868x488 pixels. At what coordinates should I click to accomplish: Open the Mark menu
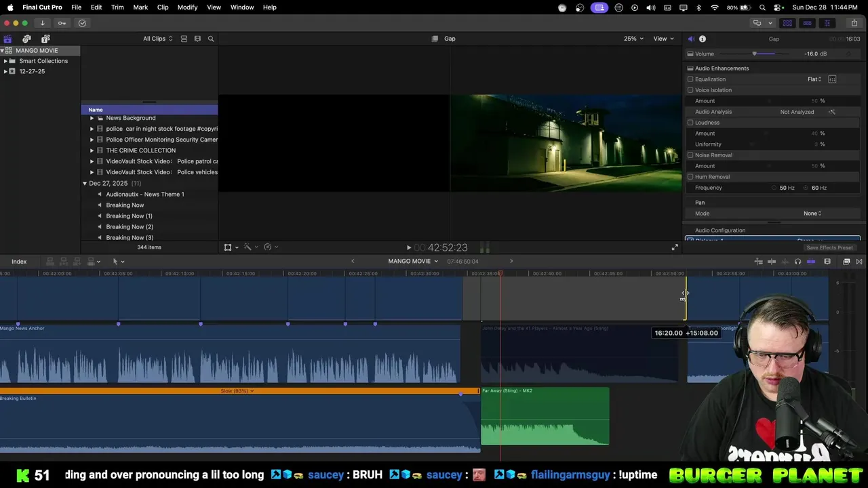click(140, 7)
